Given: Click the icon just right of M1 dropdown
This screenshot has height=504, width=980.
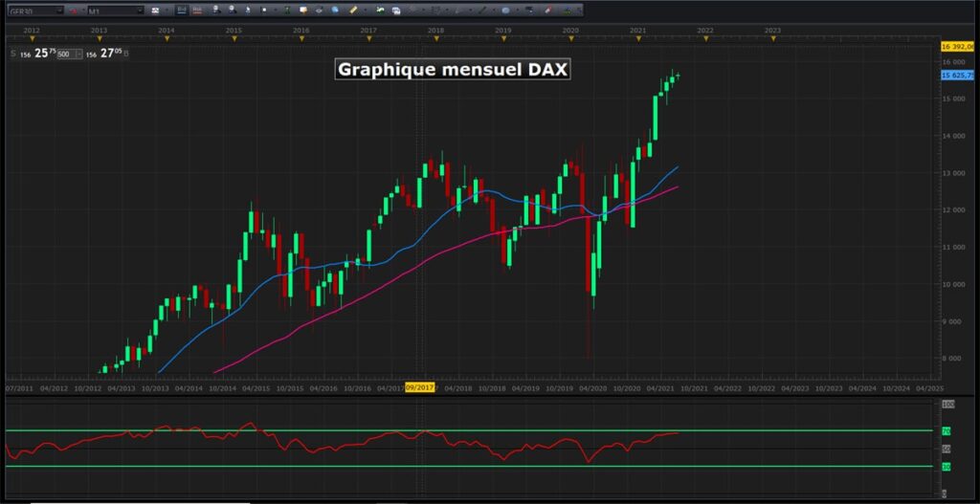Looking at the screenshot, I should tap(155, 11).
